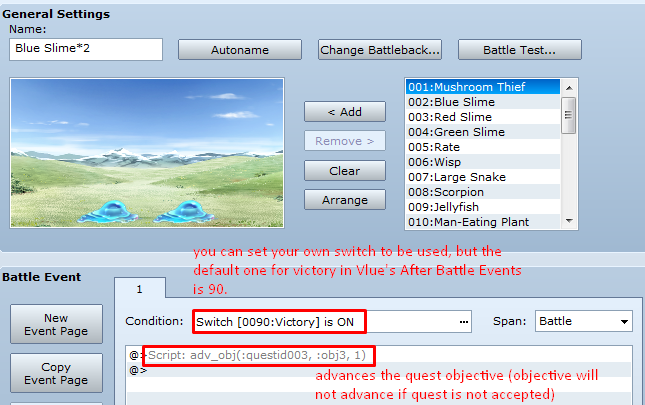Select 009:Jellyfish in enemy list
Screen dimensions: 645x405
pyautogui.click(x=483, y=207)
